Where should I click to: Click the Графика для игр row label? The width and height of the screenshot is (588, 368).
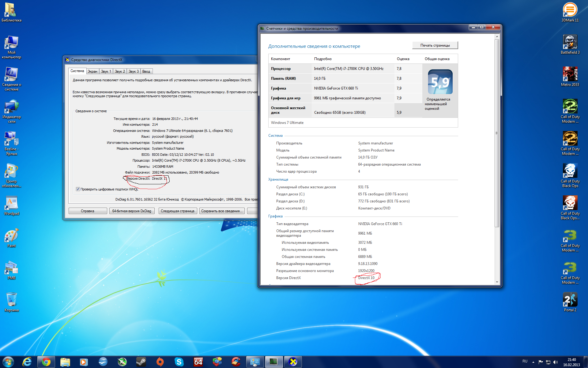[x=286, y=98]
